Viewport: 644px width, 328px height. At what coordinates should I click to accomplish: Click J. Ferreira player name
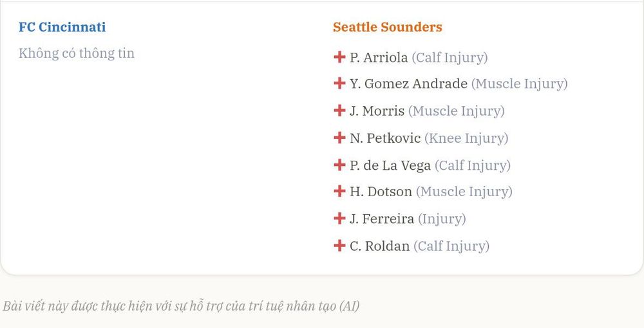tap(381, 219)
